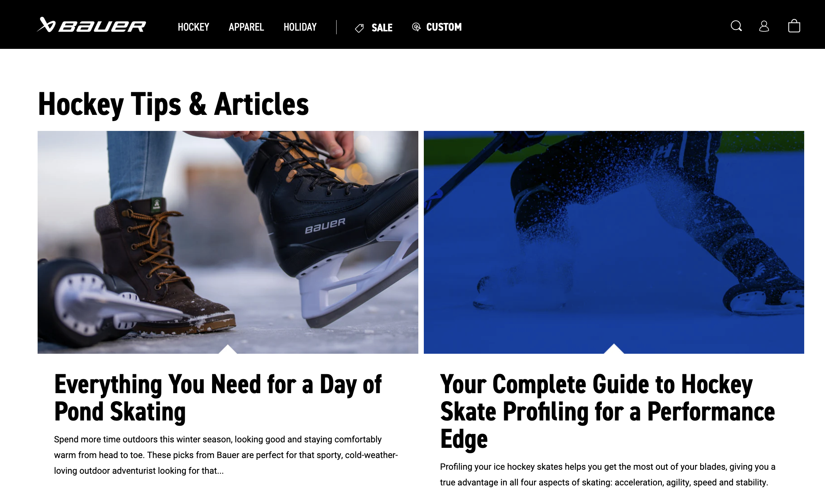The image size is (825, 504).
Task: Click the pond skating article summary text
Action: click(226, 455)
